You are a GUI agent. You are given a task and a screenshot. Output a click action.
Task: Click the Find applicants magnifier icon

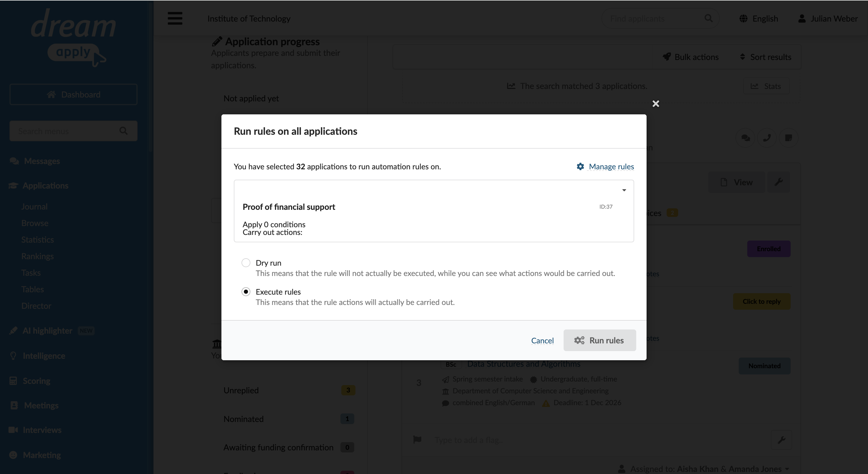point(708,18)
